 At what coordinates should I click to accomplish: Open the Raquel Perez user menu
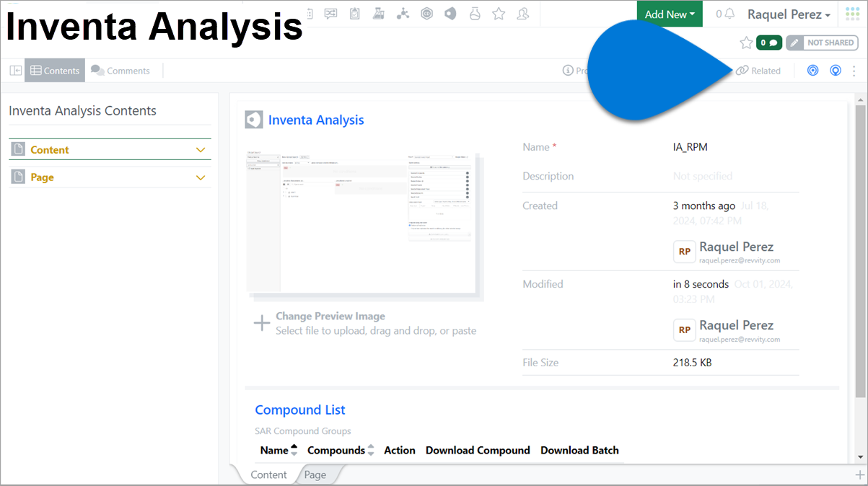[x=789, y=14]
